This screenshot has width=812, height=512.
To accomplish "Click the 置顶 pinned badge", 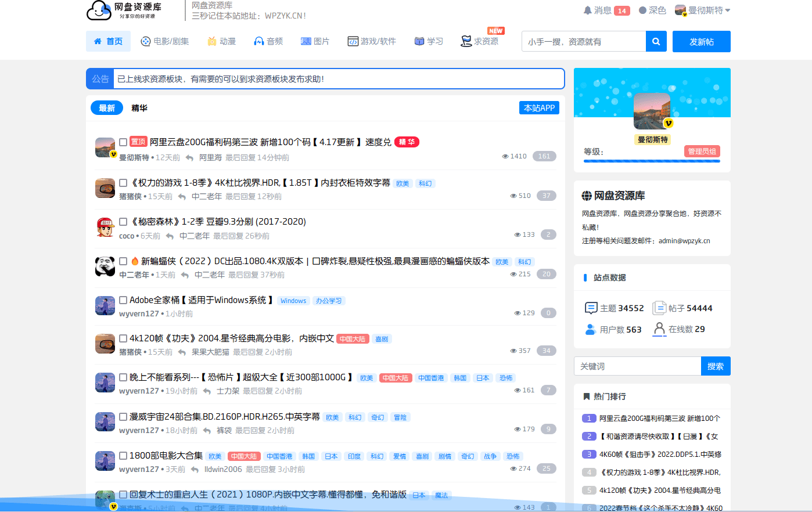I will click(x=138, y=142).
